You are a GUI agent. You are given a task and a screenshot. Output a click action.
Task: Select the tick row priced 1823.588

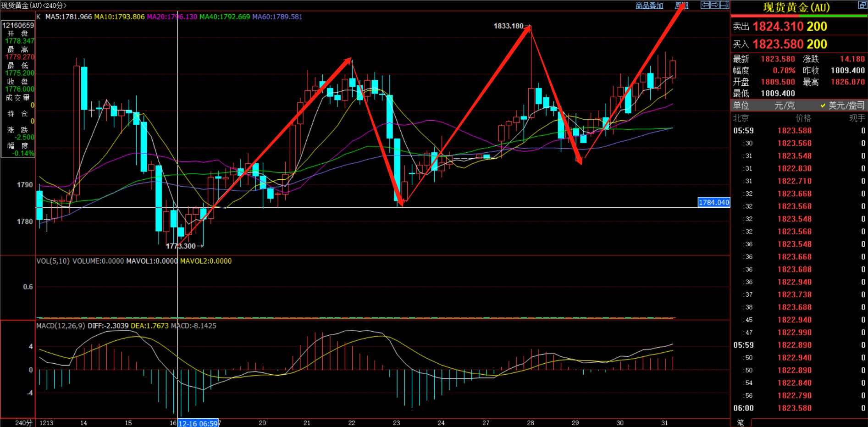tap(799, 131)
